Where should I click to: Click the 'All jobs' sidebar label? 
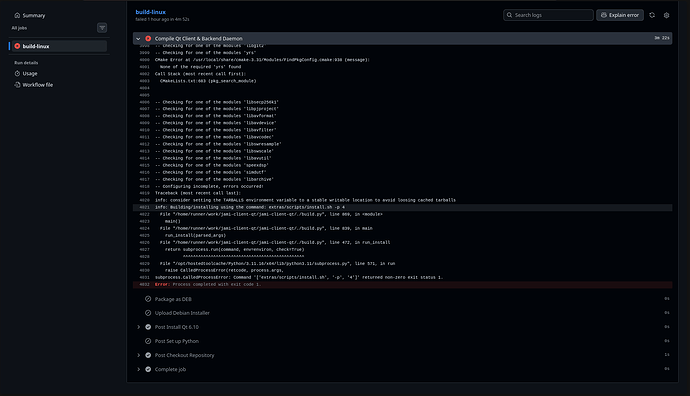(x=19, y=28)
